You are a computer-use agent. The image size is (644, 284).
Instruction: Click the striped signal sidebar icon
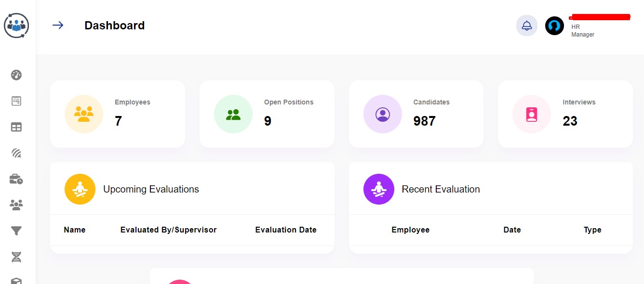16,153
